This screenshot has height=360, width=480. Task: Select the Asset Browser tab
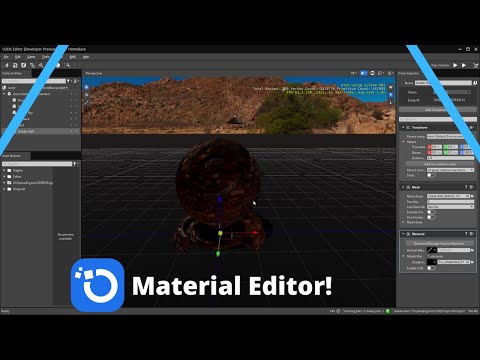coord(15,156)
